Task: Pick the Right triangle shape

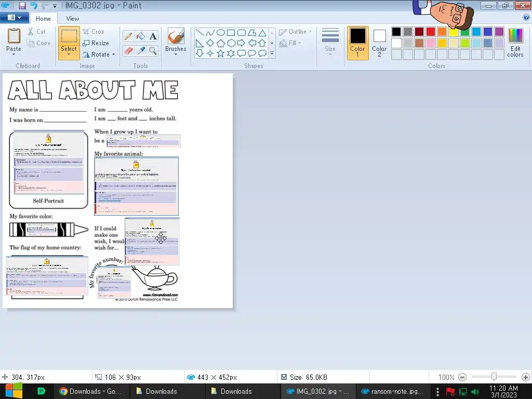Action: 200,43
